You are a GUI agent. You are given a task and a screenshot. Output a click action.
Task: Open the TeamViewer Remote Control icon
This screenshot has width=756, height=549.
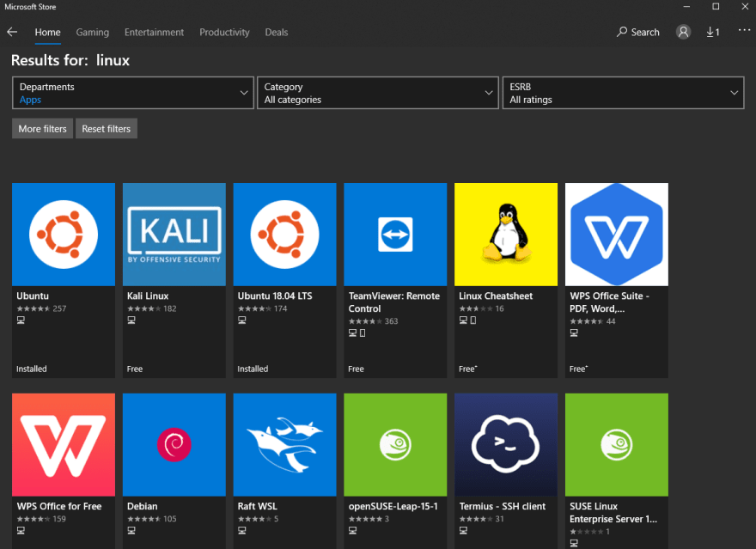click(x=395, y=235)
